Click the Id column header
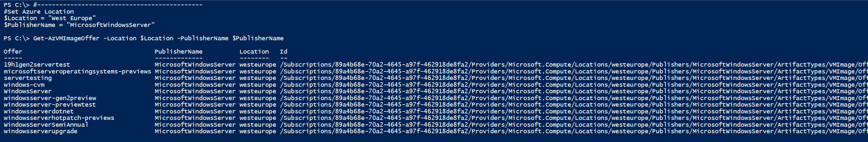Screen dimensions: 868x142 click(x=283, y=51)
